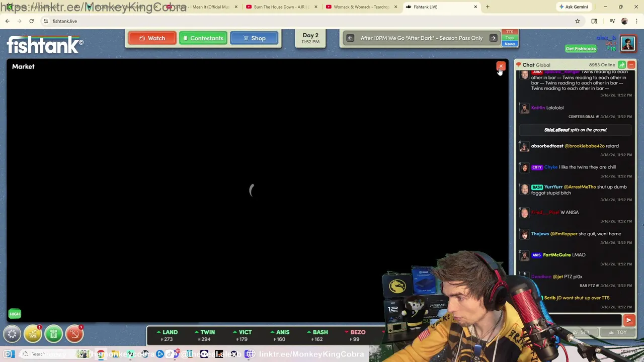Go to previous announcement with left arrow
644x362 pixels.
(350, 38)
